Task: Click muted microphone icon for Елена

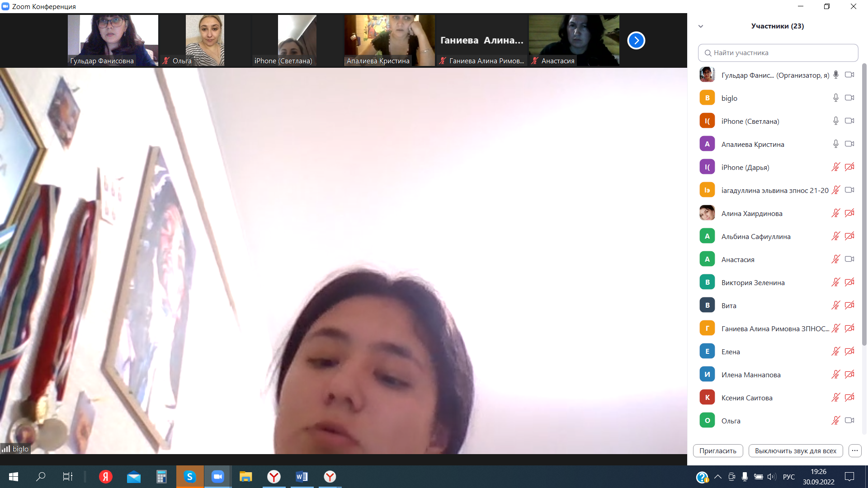Action: 835,352
